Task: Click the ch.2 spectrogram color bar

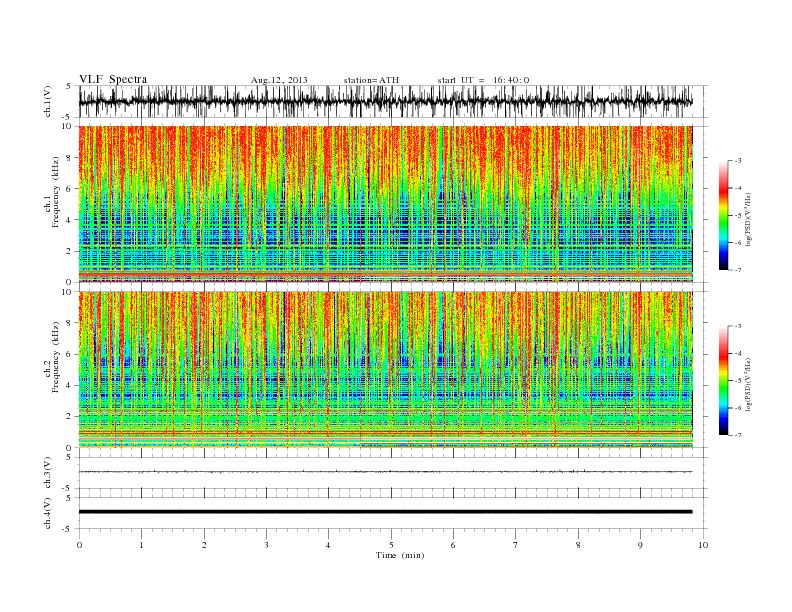Action: point(723,380)
